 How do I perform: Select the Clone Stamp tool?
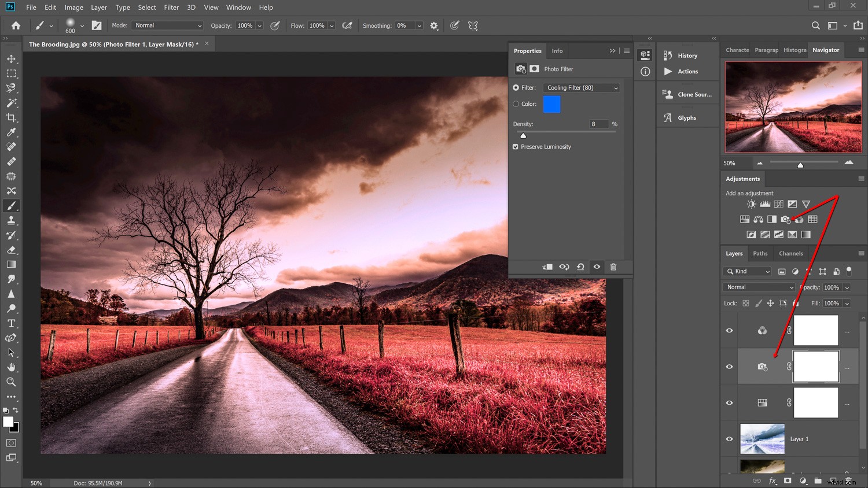tap(12, 220)
